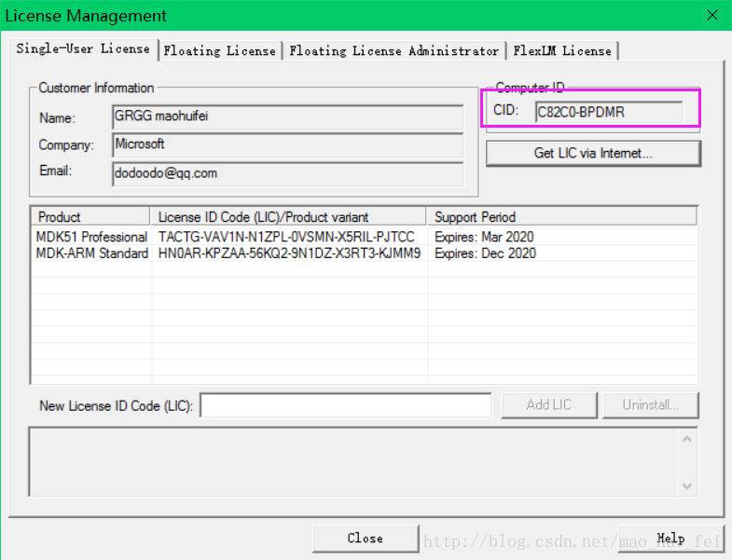
Task: Click the Name field GRGG maohuifei
Action: click(x=288, y=116)
